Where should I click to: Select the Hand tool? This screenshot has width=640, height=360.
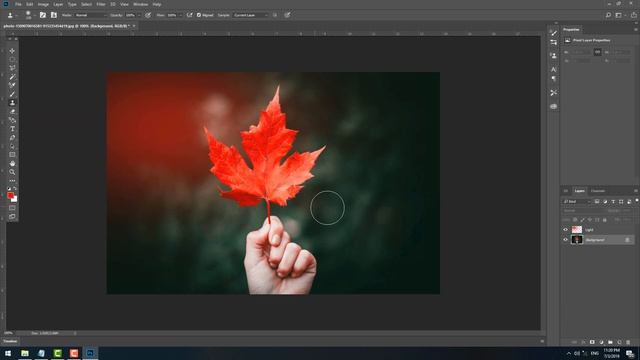coord(12,163)
